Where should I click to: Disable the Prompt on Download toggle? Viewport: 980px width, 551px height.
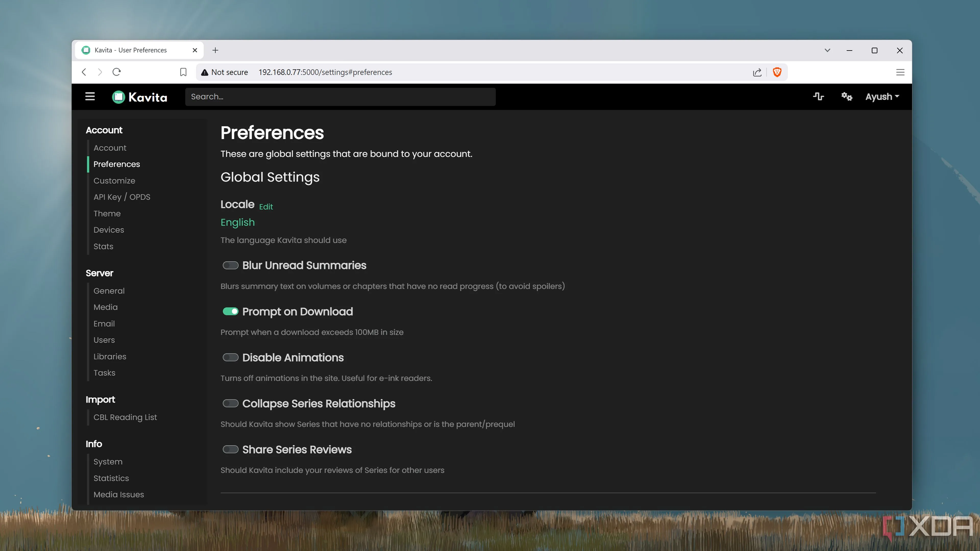[230, 311]
